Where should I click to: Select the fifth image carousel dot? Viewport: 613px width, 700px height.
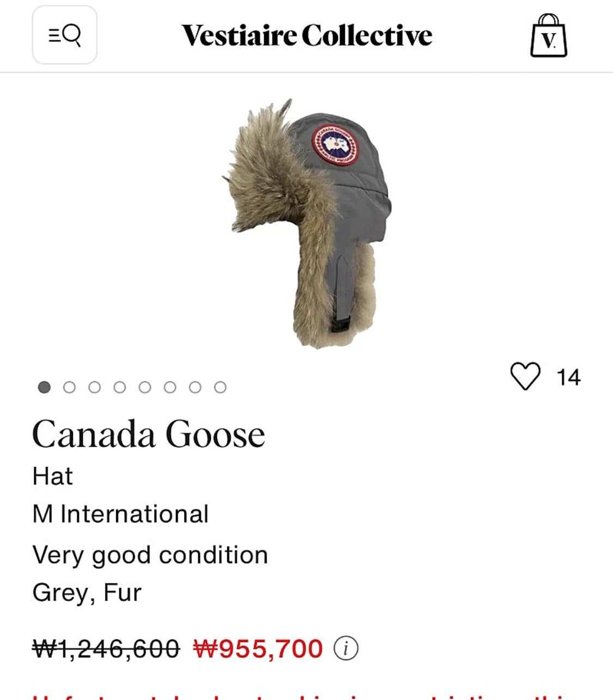click(x=145, y=387)
